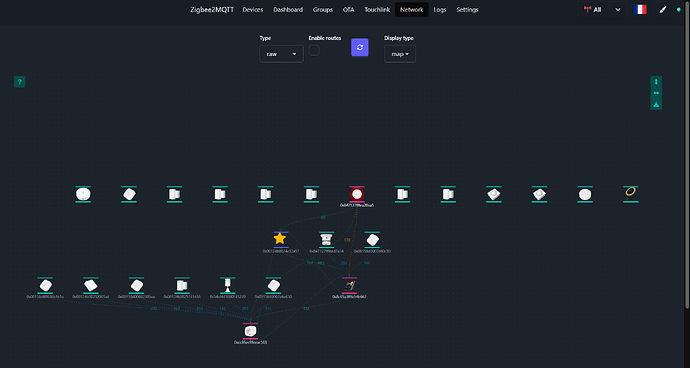The height and width of the screenshot is (368, 690).
Task: Select the tilted flat sensor node 0x00124b00212005ad
Action: [x=91, y=285]
